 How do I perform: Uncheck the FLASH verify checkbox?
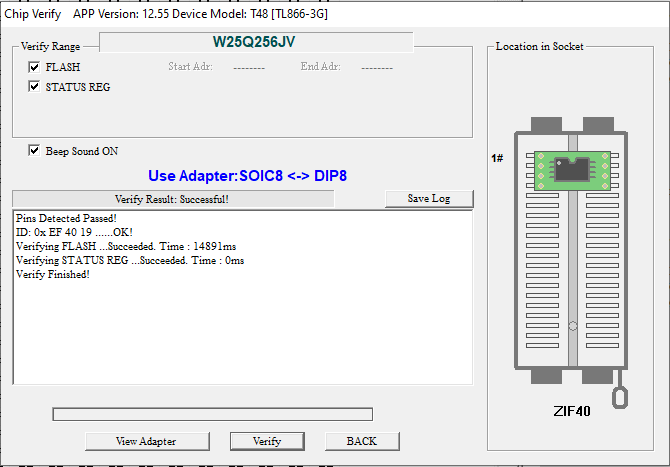click(x=34, y=67)
